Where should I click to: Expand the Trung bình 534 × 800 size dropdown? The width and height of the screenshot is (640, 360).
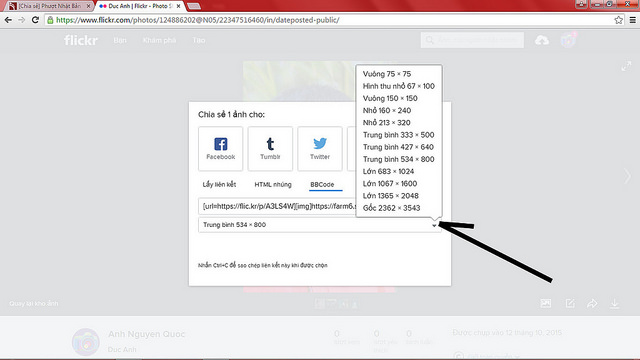point(320,225)
